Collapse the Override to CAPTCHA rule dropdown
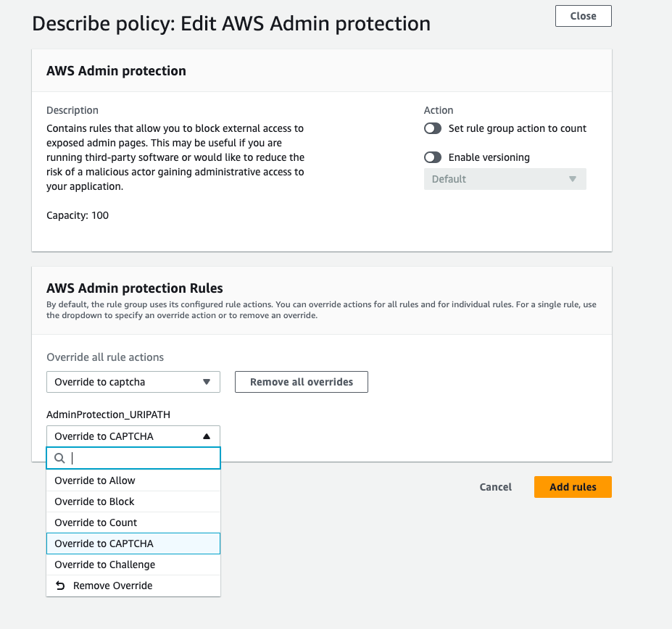672x629 pixels. 133,436
